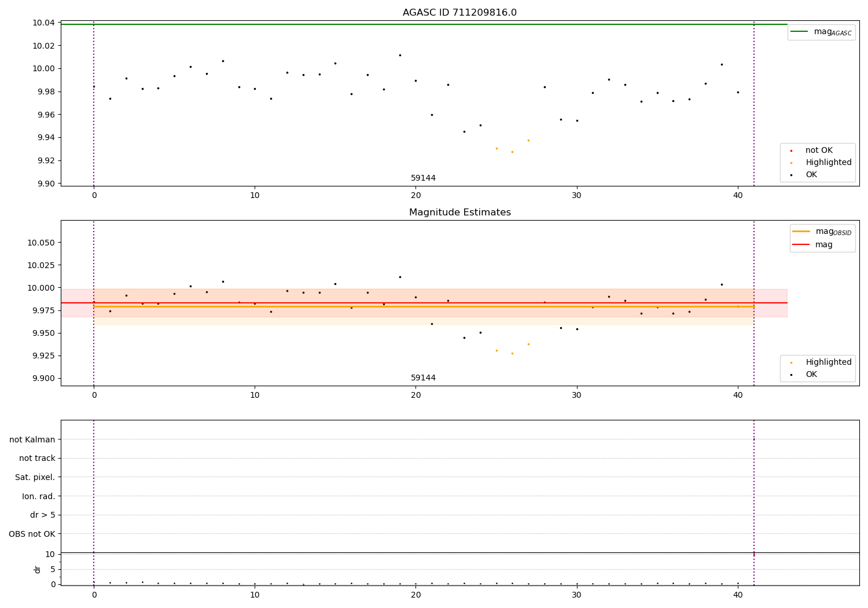Viewport: 868px width, 608px height.
Task: Click the 10.02 y-axis tick label
Action: 44,46
